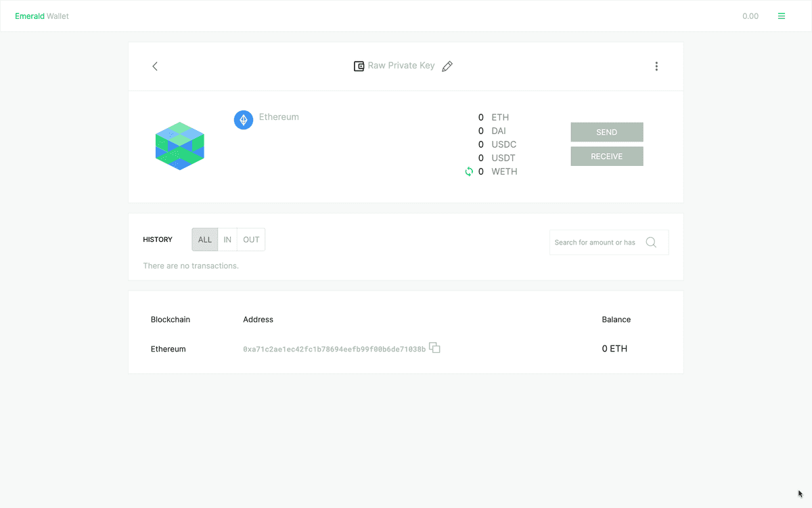Open the Emerald Wallet home via the header logo
This screenshot has width=812, height=508.
41,16
